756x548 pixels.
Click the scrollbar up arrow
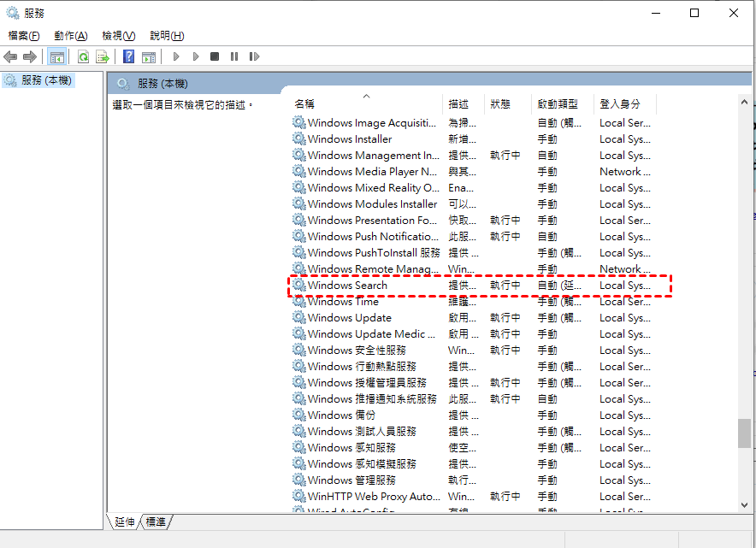(744, 102)
